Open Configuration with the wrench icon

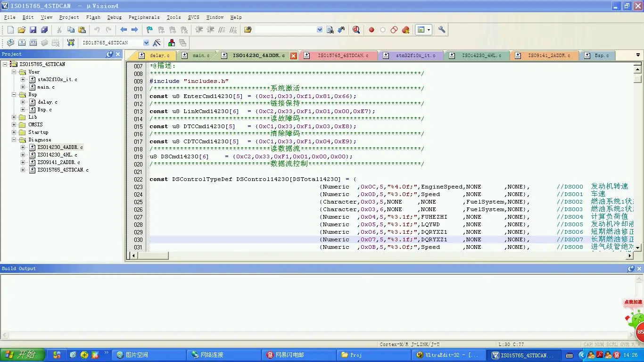coord(442,30)
